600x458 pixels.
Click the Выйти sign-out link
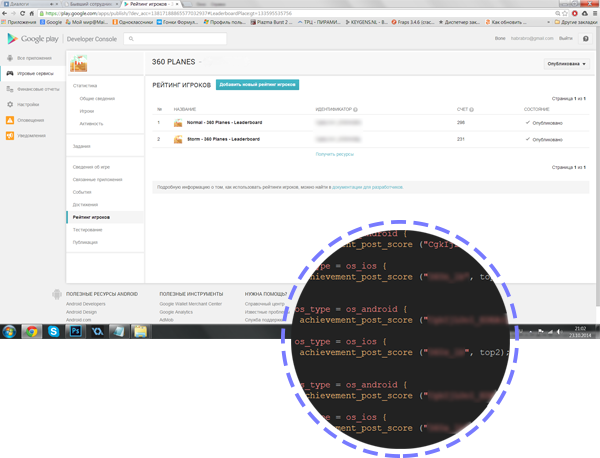pos(566,39)
